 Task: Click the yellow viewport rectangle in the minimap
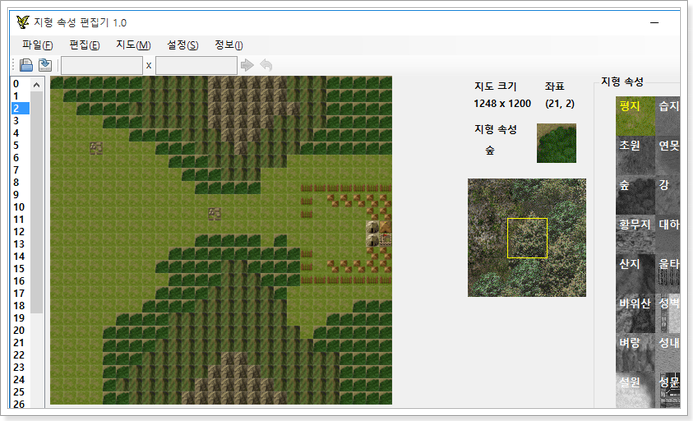(x=527, y=238)
